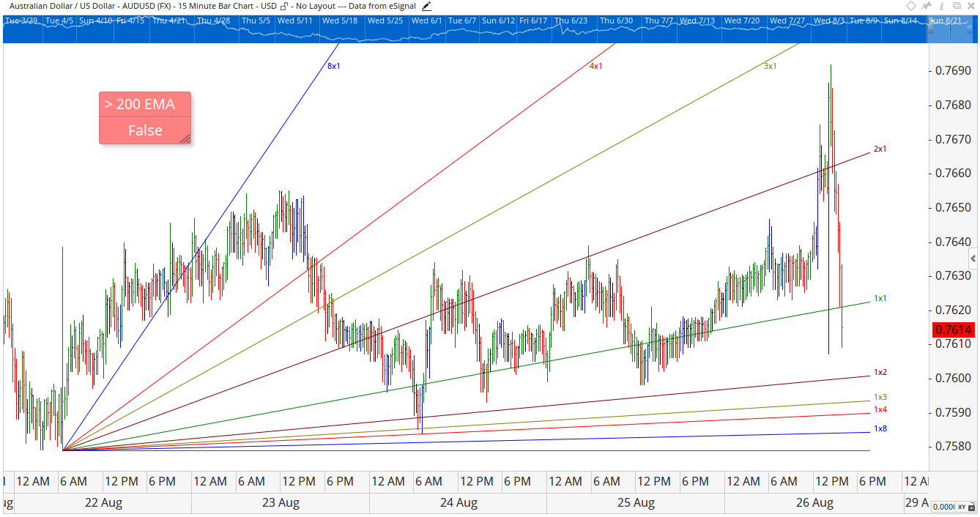Select the 2x1 Gann fan line label
Viewport: 980px width, 517px height.
(880, 149)
